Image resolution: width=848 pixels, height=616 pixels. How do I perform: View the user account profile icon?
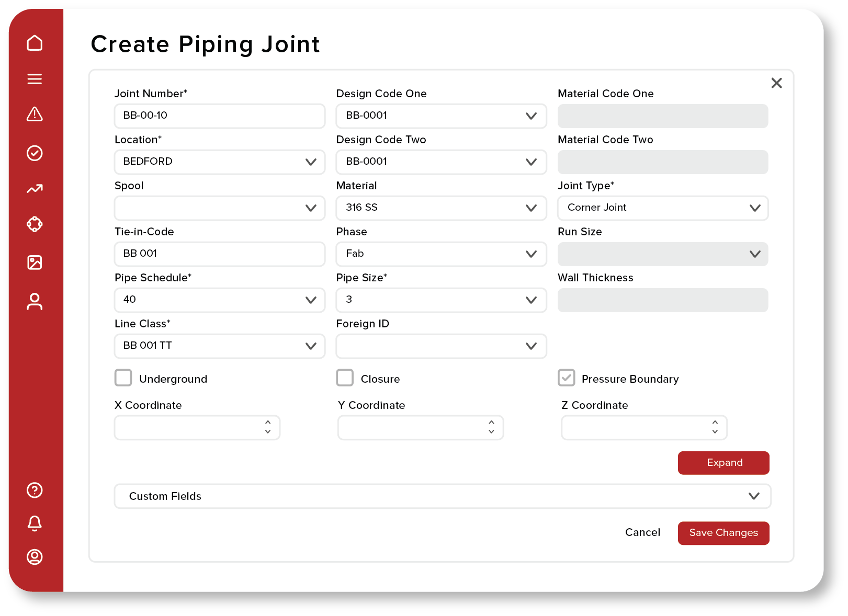click(35, 557)
